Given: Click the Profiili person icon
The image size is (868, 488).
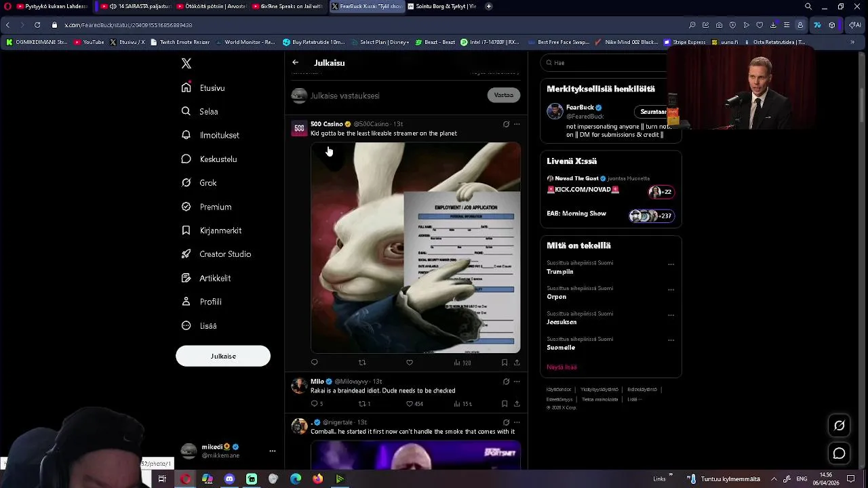Looking at the screenshot, I should [x=186, y=302].
